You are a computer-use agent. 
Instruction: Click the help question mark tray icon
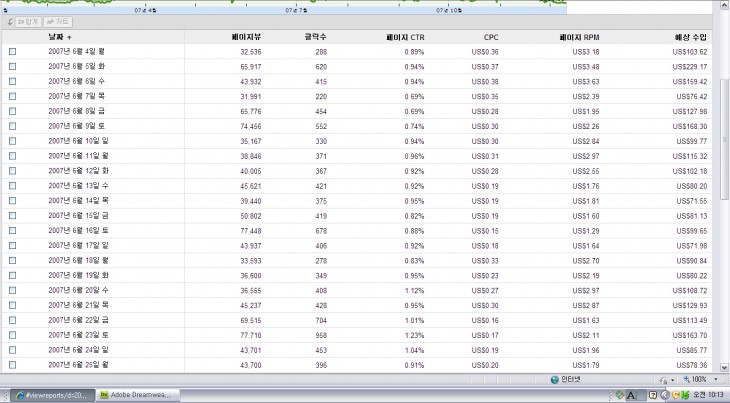652,395
